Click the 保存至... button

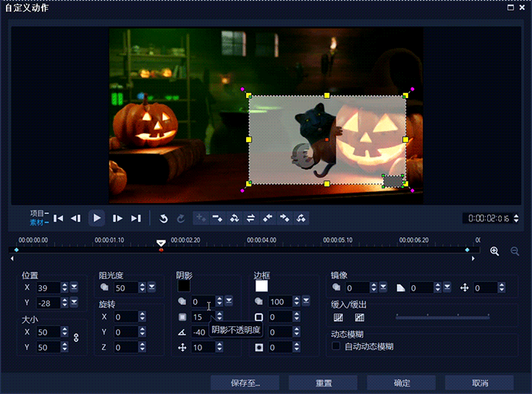[245, 383]
